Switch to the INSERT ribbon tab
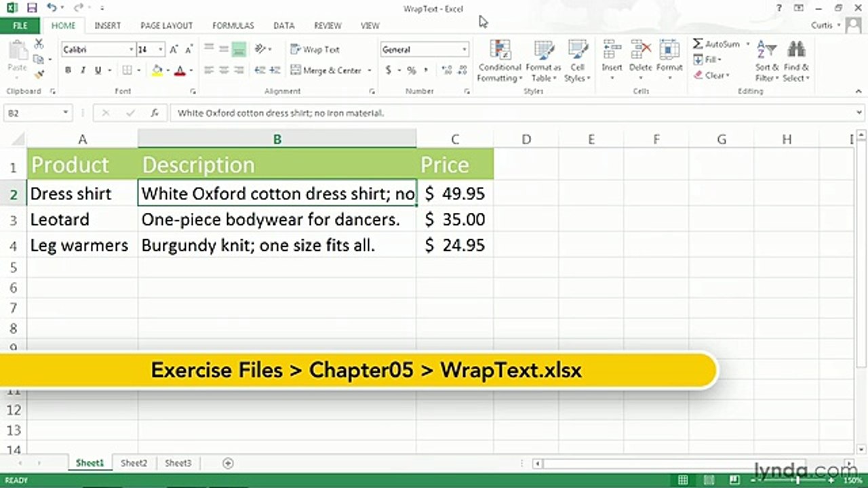Viewport: 868px width, 488px height. (x=107, y=26)
